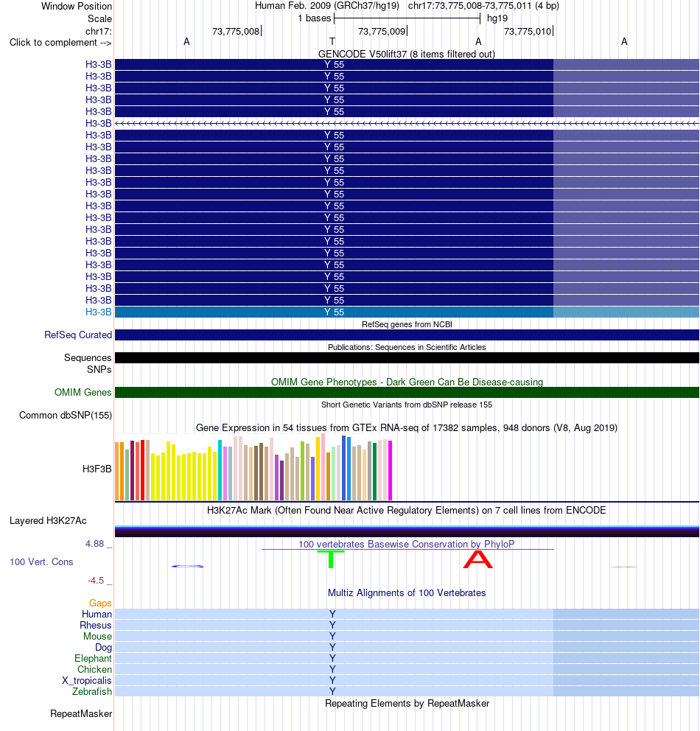This screenshot has width=700, height=731.
Task: Open Short Genetic Variants dbSNP 155 title
Action: pyautogui.click(x=407, y=405)
